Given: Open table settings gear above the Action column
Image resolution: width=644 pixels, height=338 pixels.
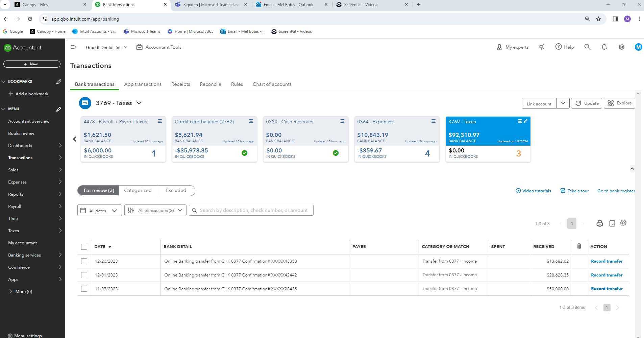Looking at the screenshot, I should (x=623, y=223).
